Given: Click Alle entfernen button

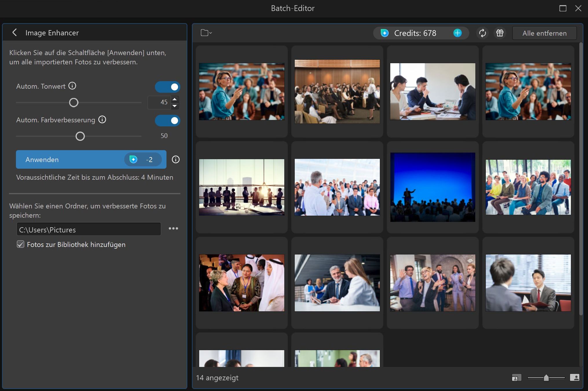Looking at the screenshot, I should pyautogui.click(x=544, y=33).
